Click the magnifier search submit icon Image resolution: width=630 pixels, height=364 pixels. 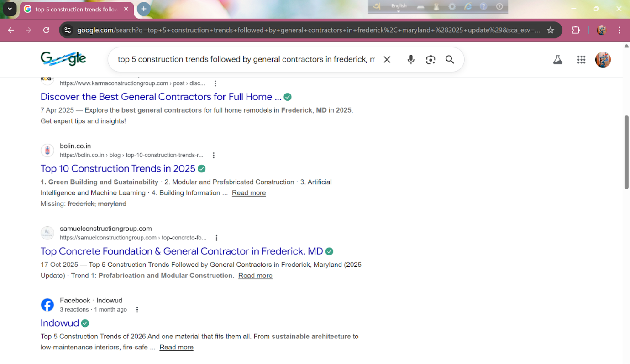[x=450, y=60]
